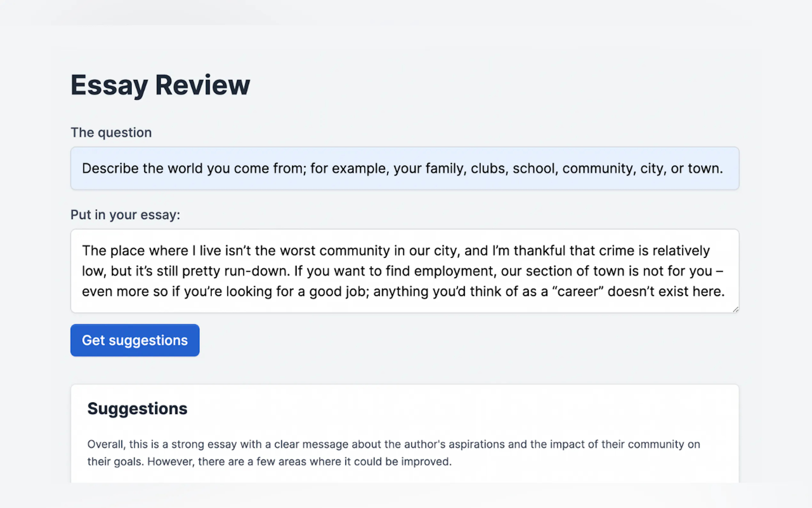Click 'However' in the suggestions feedback
The height and width of the screenshot is (508, 812).
click(x=170, y=462)
